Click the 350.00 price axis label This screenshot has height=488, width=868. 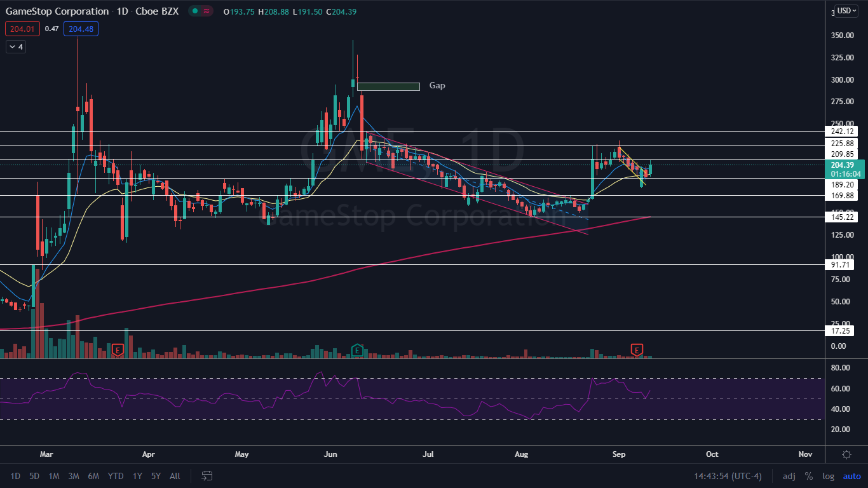click(x=841, y=36)
